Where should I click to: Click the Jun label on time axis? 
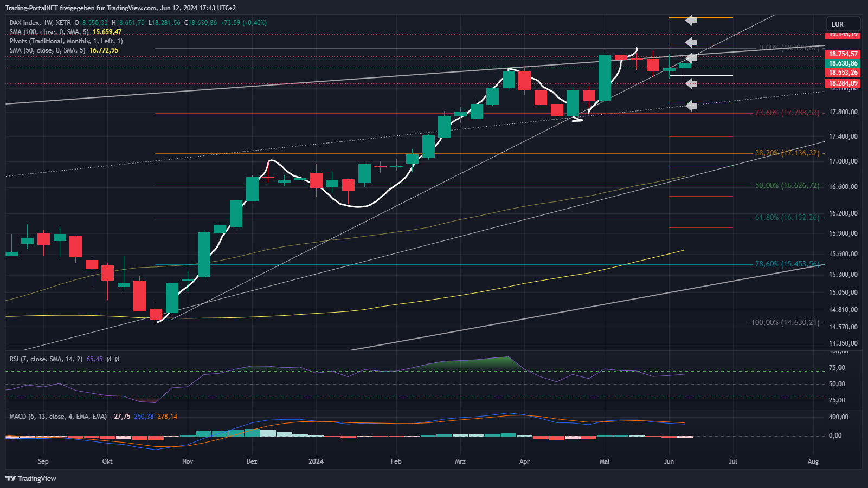pyautogui.click(x=669, y=461)
